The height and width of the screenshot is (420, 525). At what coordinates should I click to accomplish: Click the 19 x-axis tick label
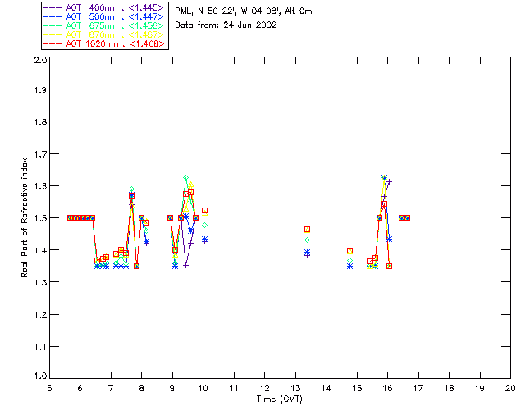(x=480, y=388)
